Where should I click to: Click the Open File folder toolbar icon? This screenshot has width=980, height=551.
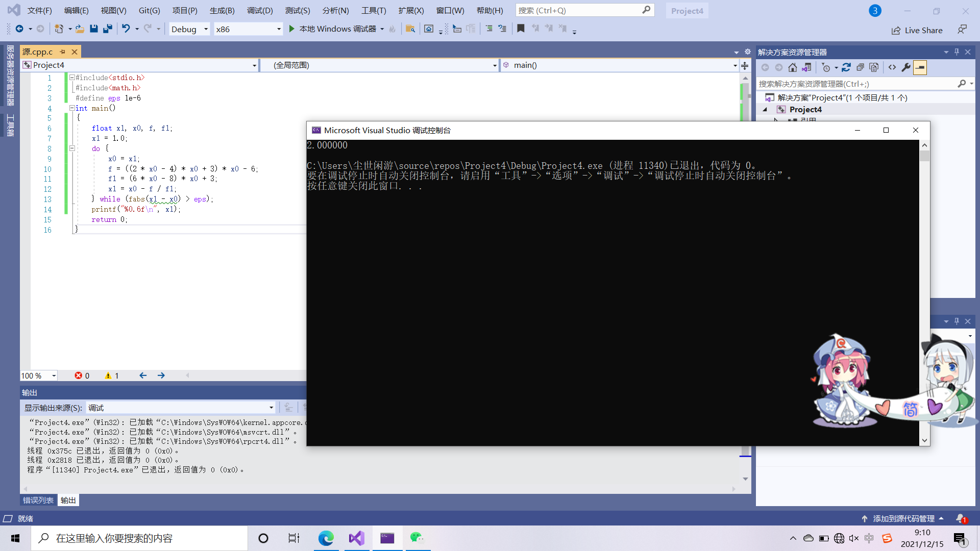[x=80, y=29]
